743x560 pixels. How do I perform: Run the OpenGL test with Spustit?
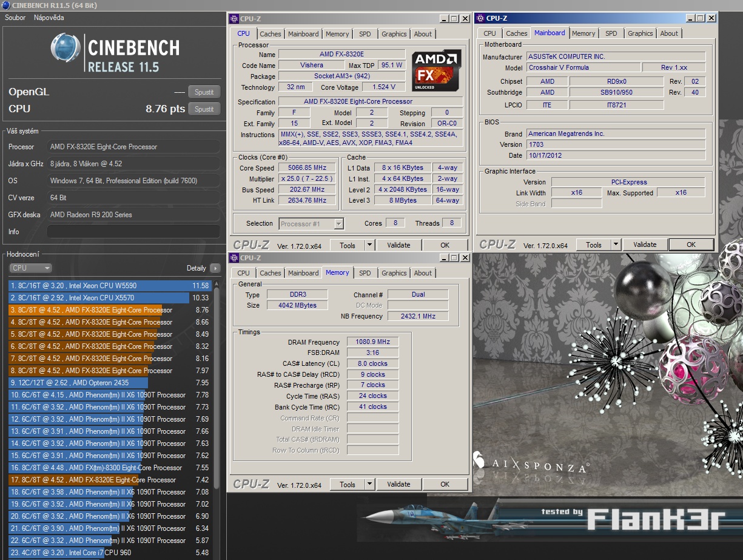(204, 92)
